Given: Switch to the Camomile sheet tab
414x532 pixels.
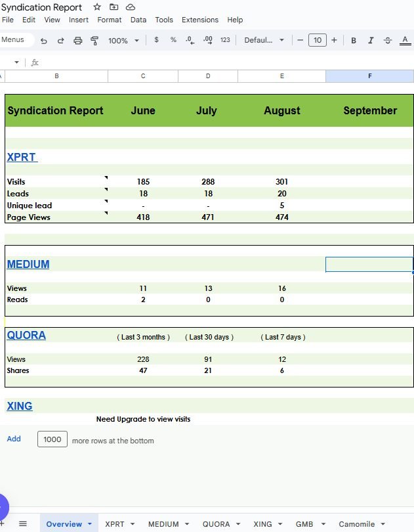Looking at the screenshot, I should [357, 524].
